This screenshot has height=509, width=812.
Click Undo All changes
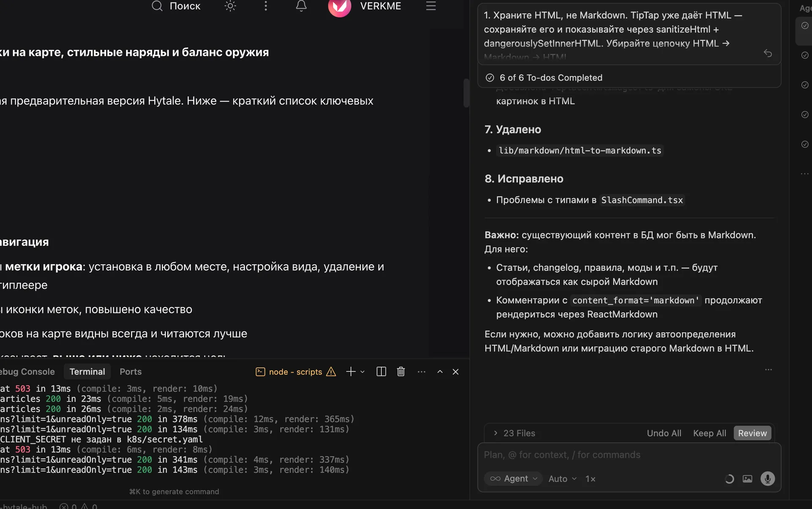[664, 433]
